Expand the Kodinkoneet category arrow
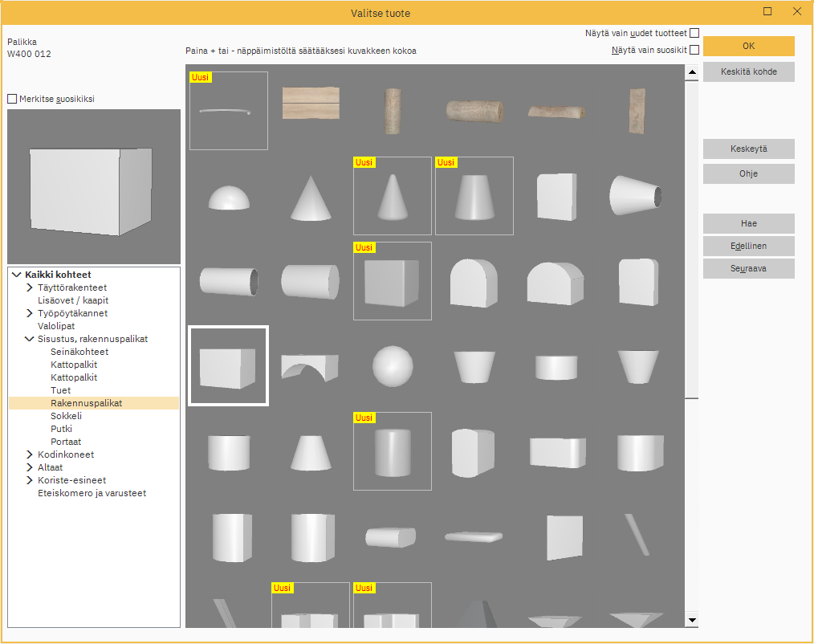814x644 pixels. point(30,454)
